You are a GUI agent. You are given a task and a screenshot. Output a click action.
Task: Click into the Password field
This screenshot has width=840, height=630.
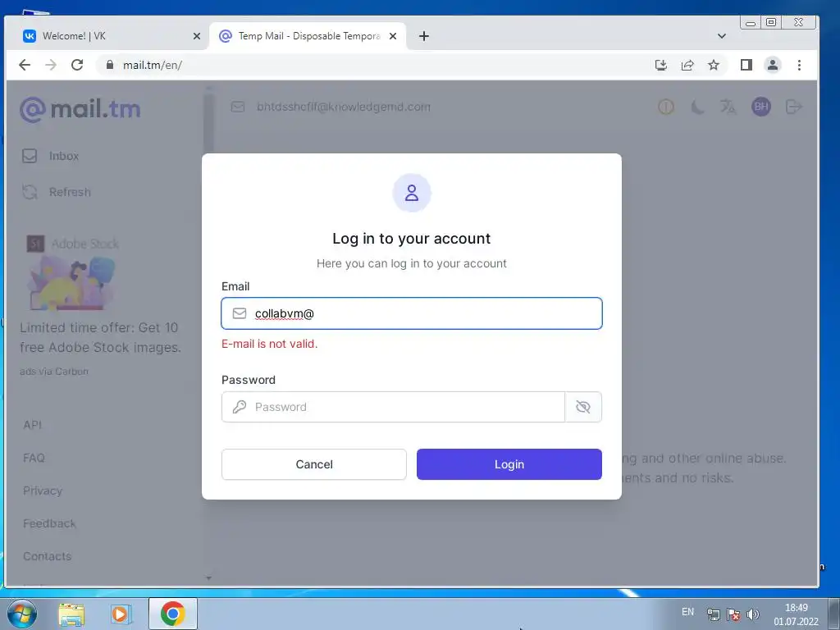click(x=393, y=407)
